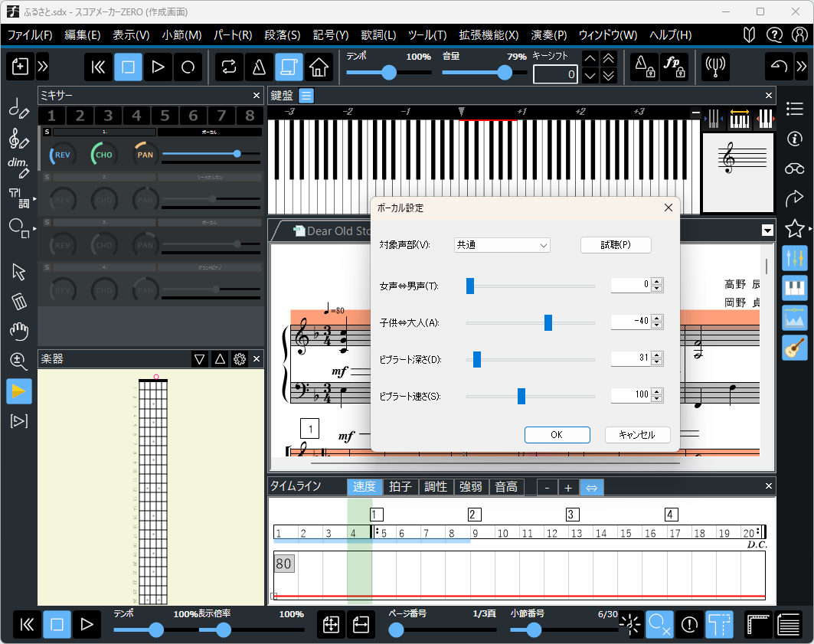Select the note input pencil tool
This screenshot has height=644, width=814.
click(18, 109)
